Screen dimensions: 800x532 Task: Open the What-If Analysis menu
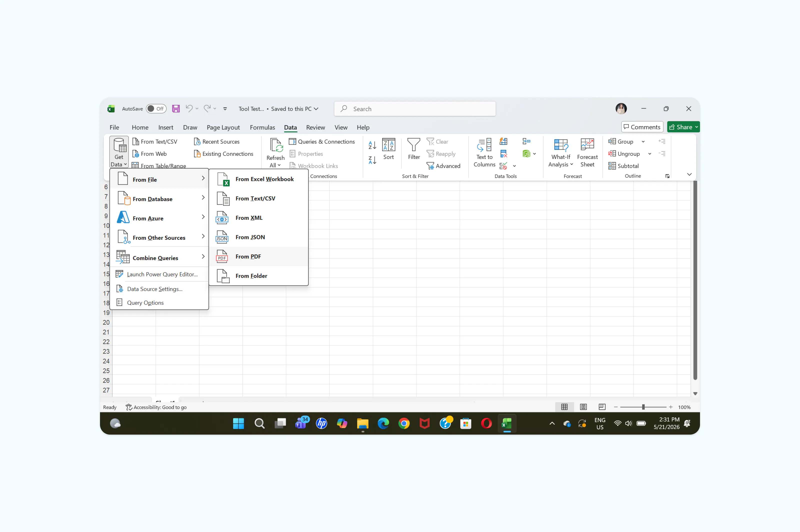(560, 152)
